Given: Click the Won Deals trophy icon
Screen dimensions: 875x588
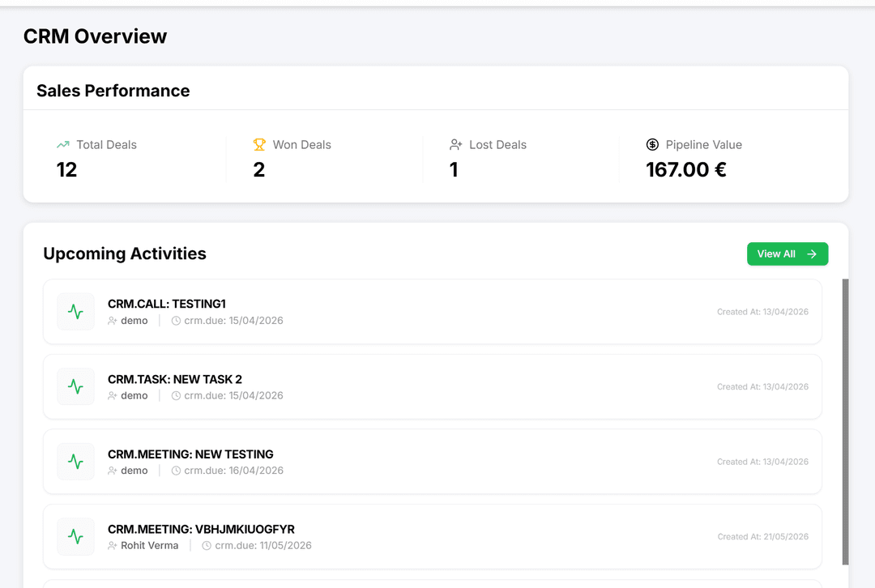Looking at the screenshot, I should pos(259,144).
